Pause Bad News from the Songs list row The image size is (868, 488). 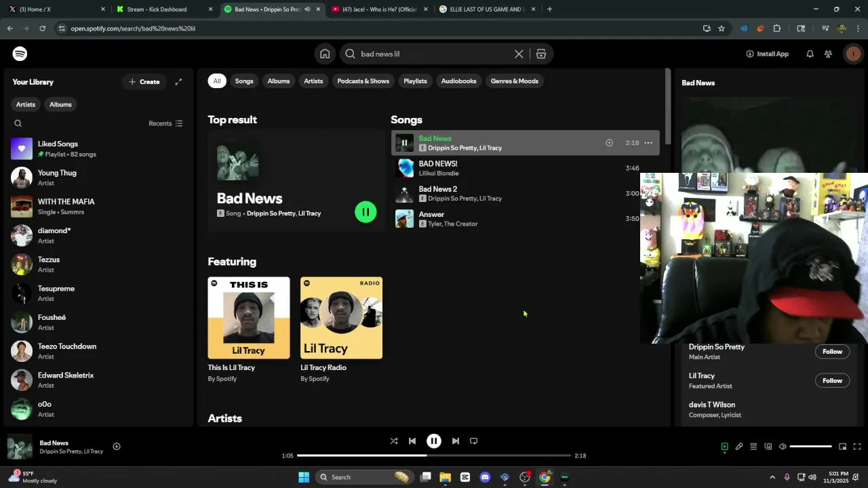pos(404,142)
